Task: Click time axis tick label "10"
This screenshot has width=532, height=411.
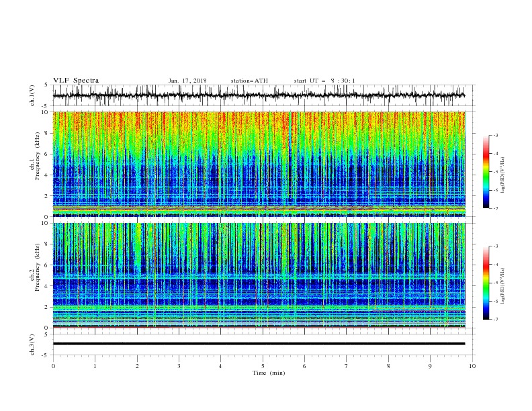Action: point(472,366)
